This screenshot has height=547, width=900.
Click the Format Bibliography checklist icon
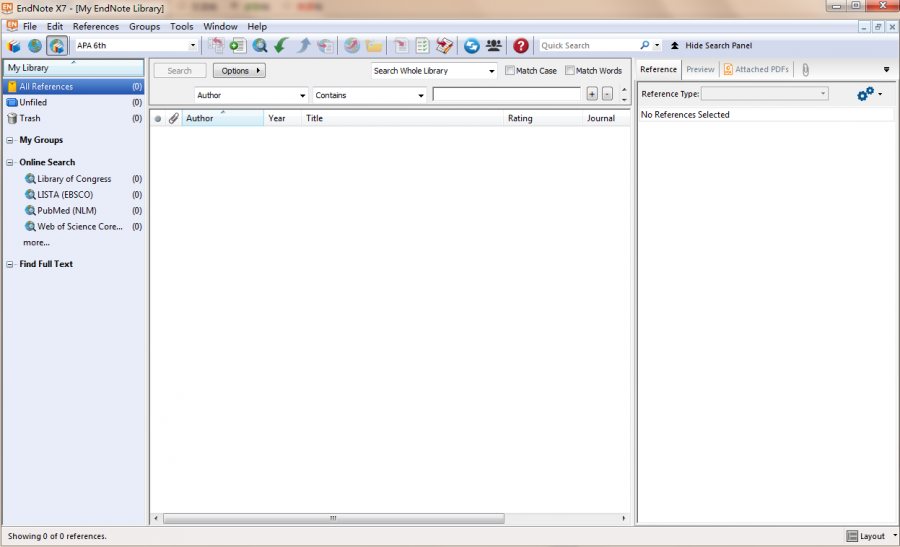pyautogui.click(x=422, y=45)
